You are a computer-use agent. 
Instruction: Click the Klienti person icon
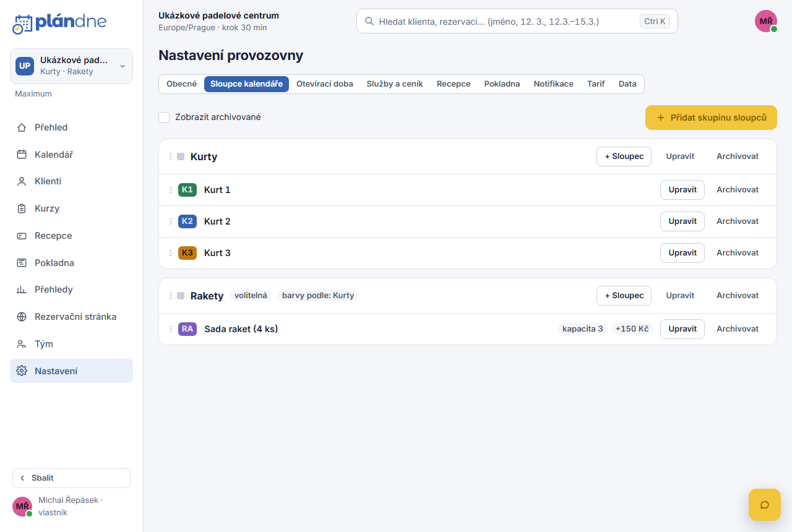[x=22, y=181]
